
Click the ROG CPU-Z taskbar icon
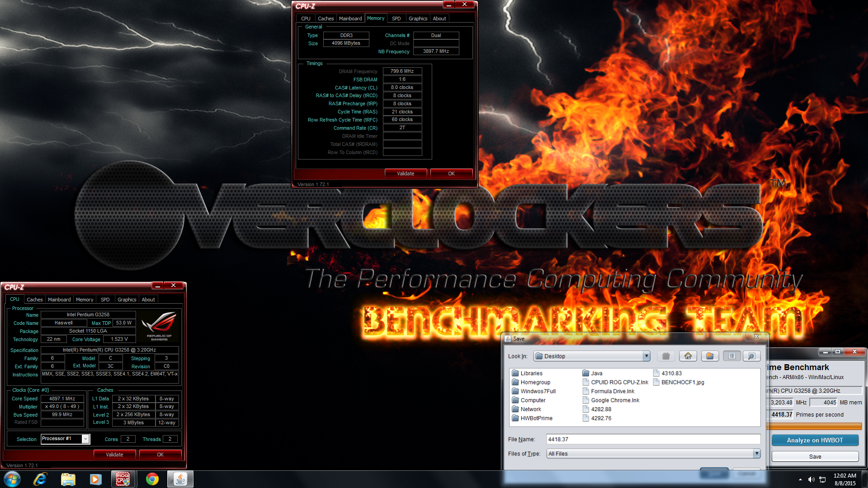[123, 479]
